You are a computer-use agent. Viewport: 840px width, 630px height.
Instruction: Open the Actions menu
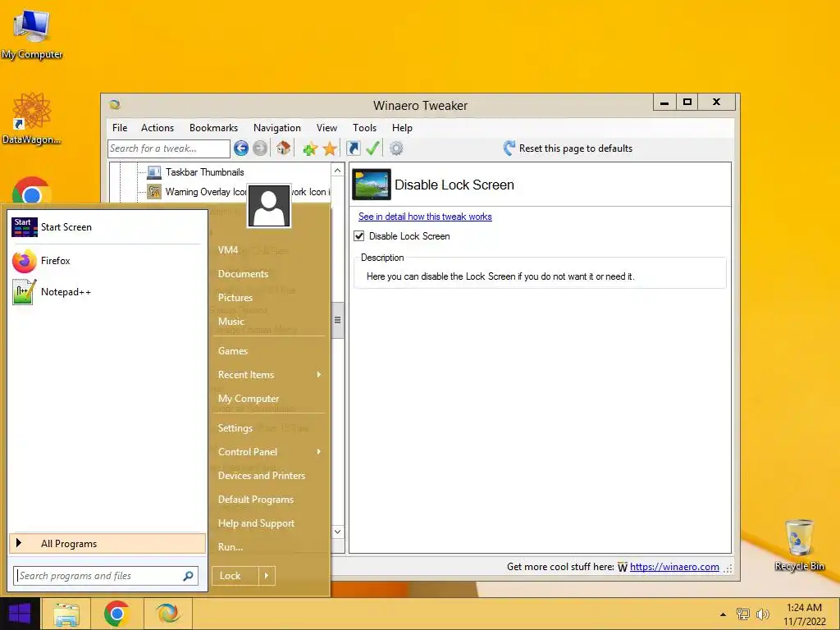pyautogui.click(x=157, y=127)
